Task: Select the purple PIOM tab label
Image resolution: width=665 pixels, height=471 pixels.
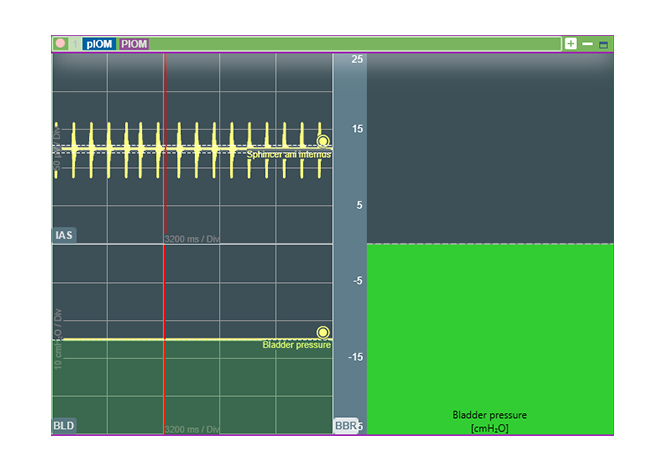Action: tap(134, 44)
